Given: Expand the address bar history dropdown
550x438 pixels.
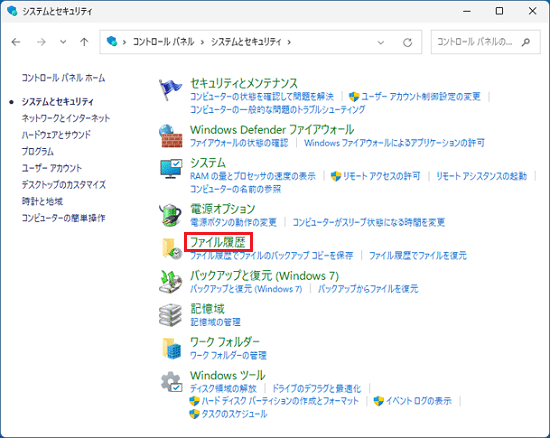Looking at the screenshot, I should [381, 43].
